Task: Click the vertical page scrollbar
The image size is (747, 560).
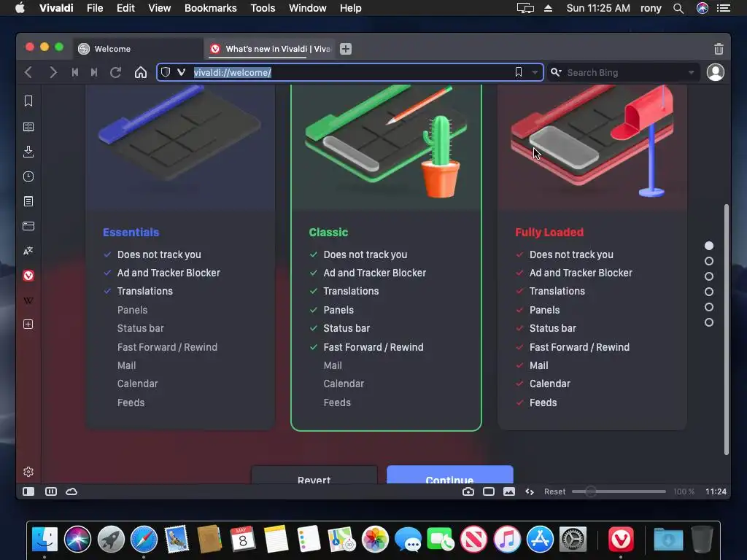Action: [726, 330]
